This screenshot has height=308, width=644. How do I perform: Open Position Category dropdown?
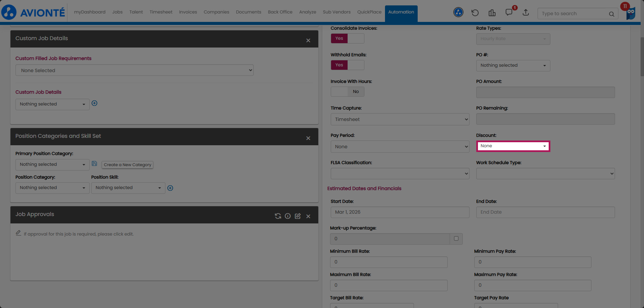coord(53,188)
